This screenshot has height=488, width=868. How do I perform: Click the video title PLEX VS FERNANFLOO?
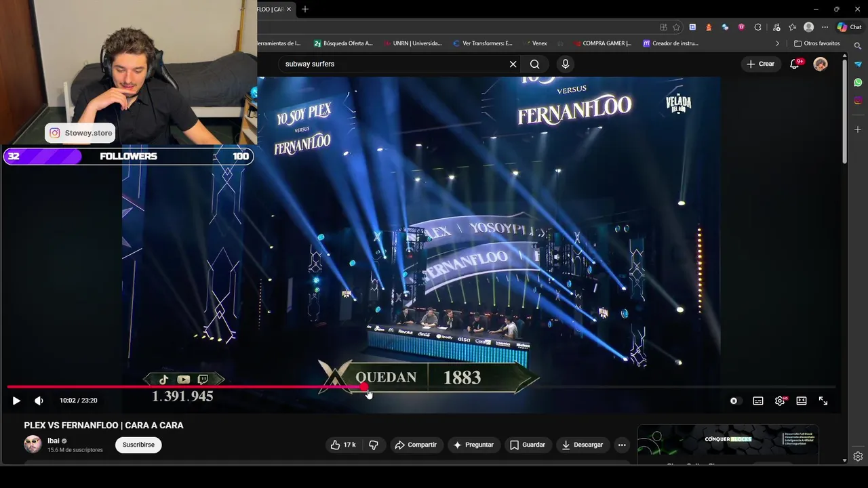tap(104, 426)
